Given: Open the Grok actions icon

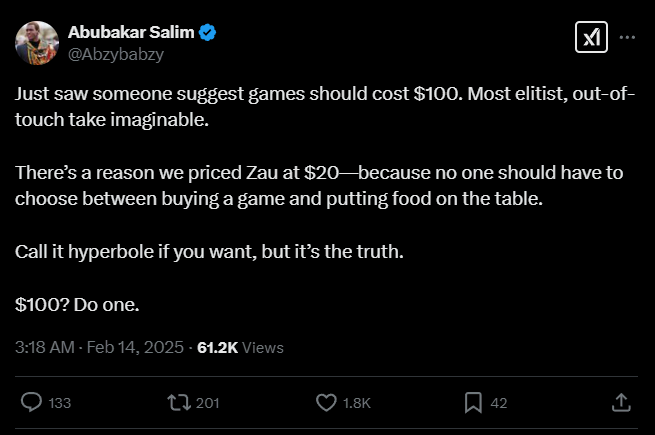Looking at the screenshot, I should (590, 38).
